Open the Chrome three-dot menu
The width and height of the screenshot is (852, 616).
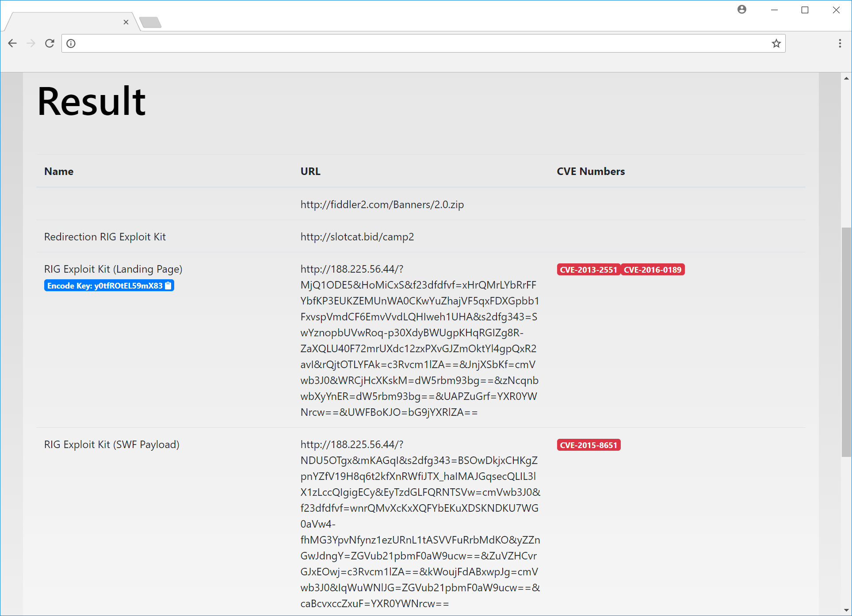(x=840, y=43)
